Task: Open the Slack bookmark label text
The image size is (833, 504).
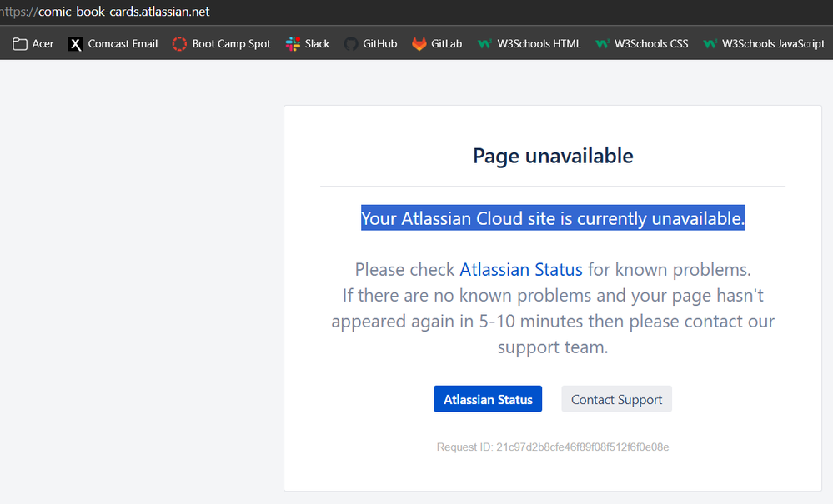Action: point(318,43)
